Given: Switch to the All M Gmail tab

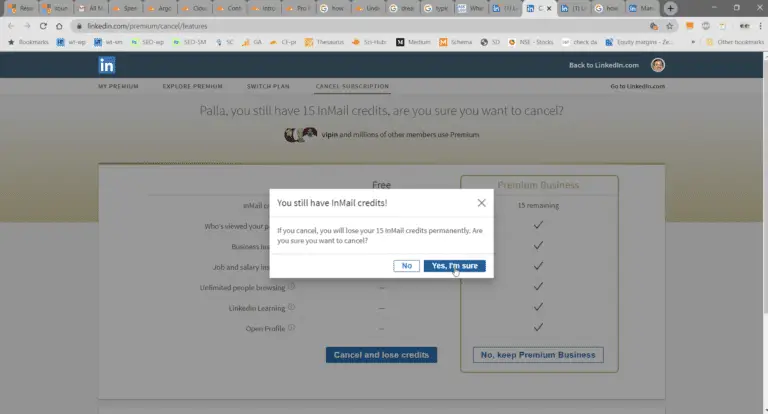Looking at the screenshot, I should (x=91, y=8).
